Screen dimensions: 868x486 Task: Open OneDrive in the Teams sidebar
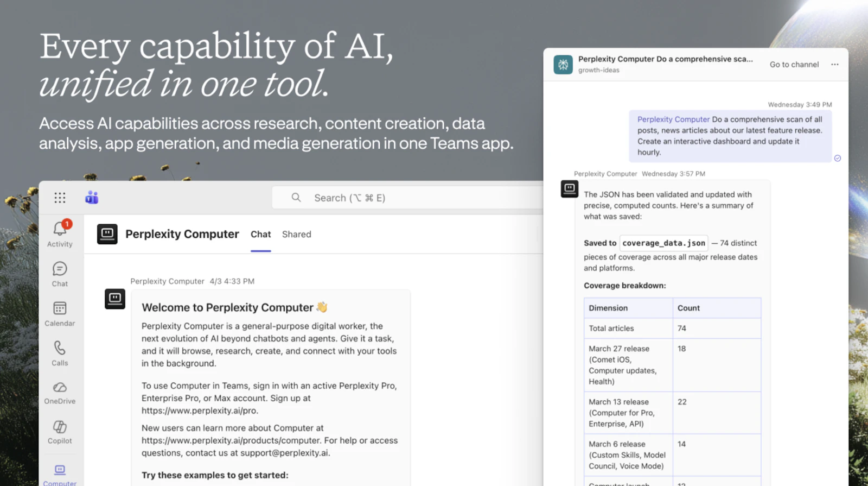(x=60, y=393)
